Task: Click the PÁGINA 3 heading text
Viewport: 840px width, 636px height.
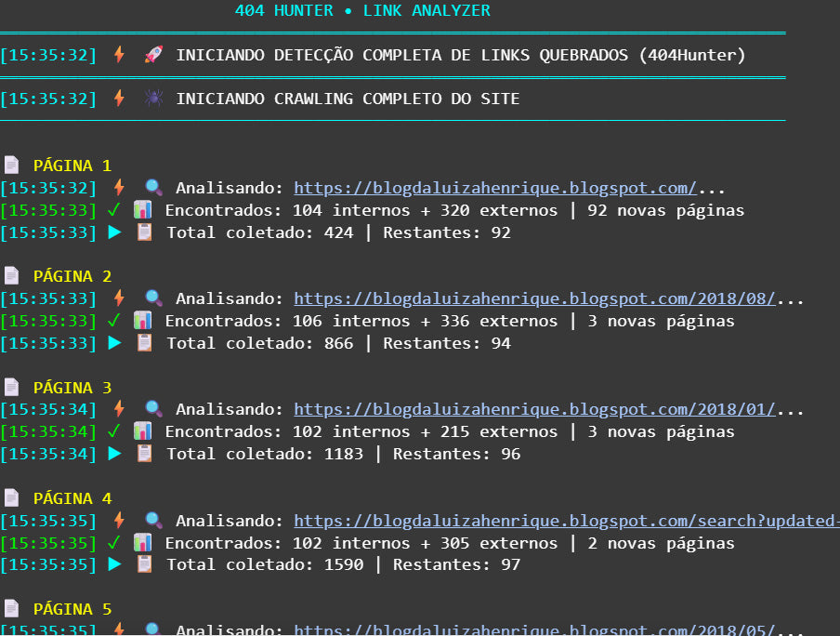Action: 72,388
